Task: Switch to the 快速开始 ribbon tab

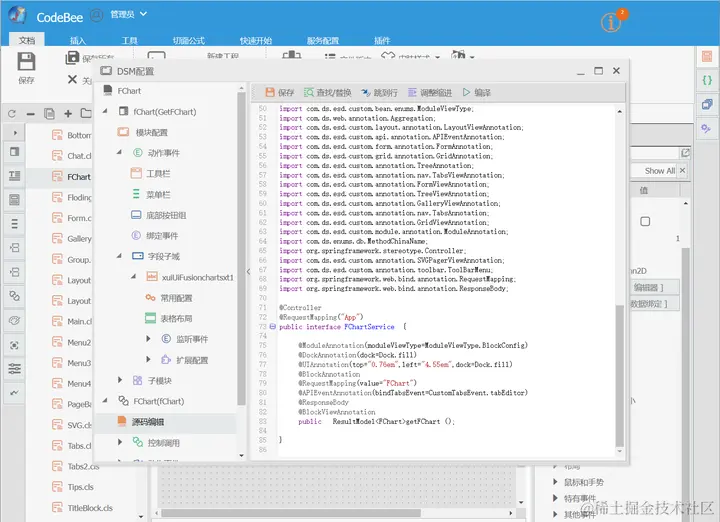Action: [x=256, y=40]
